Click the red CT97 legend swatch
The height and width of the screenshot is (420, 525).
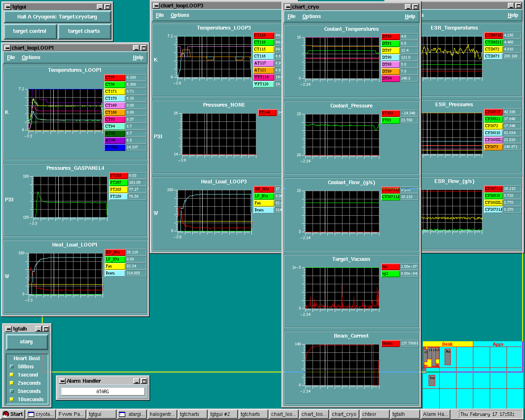[115, 78]
